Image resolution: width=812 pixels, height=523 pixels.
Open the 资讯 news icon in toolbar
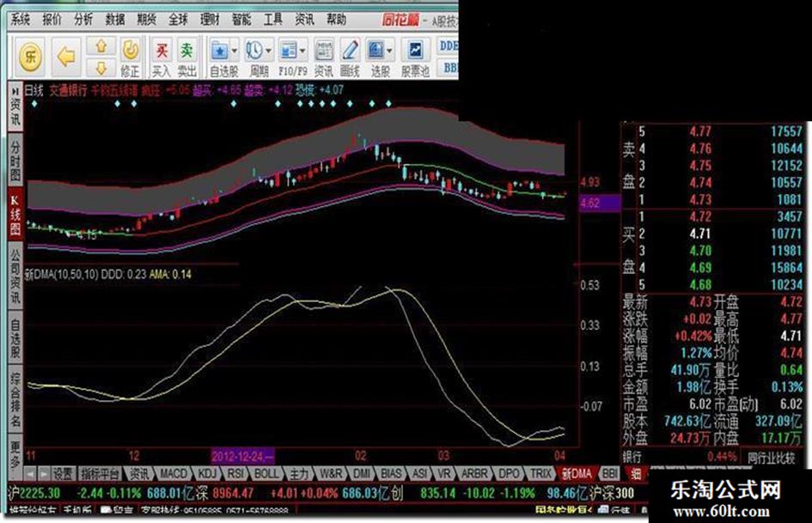click(x=324, y=58)
